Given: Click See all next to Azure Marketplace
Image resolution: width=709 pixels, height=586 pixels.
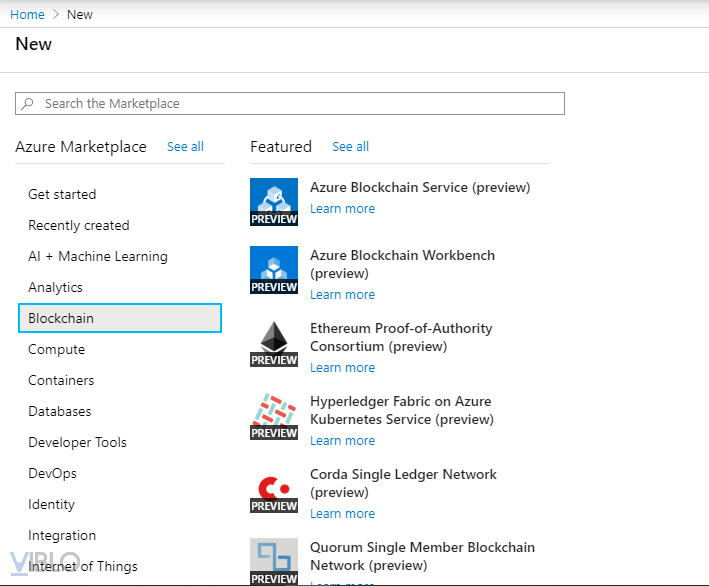Looking at the screenshot, I should pyautogui.click(x=185, y=147).
